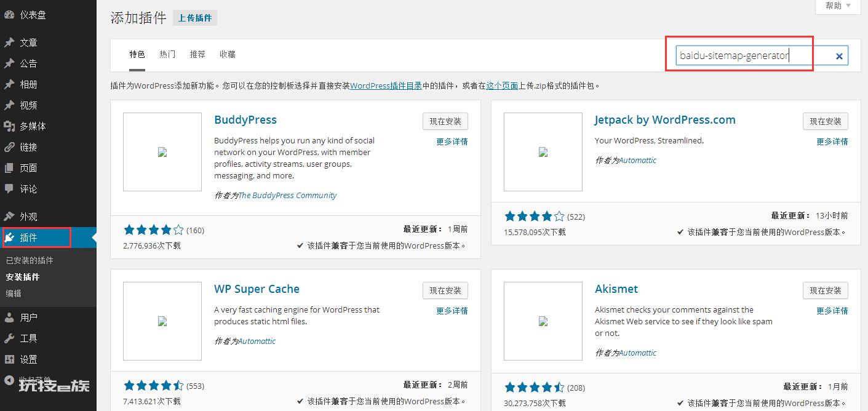
Task: Click the 上传插件 button
Action: click(195, 18)
